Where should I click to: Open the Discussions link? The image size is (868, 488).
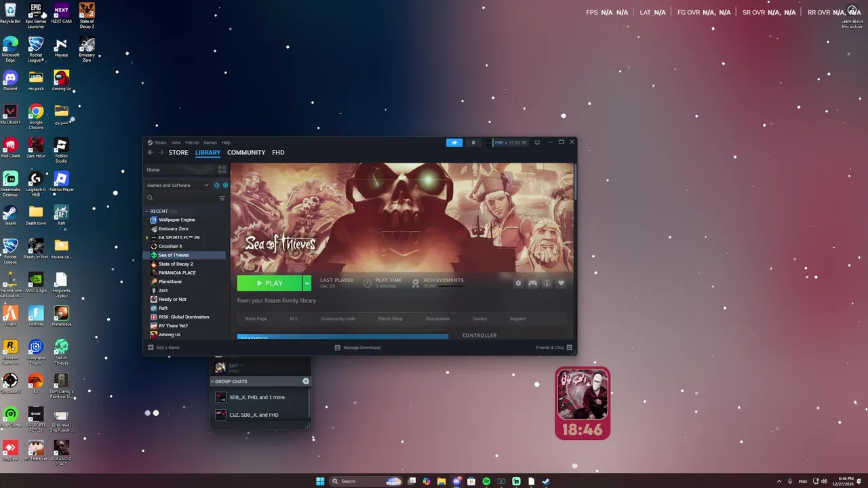point(437,319)
